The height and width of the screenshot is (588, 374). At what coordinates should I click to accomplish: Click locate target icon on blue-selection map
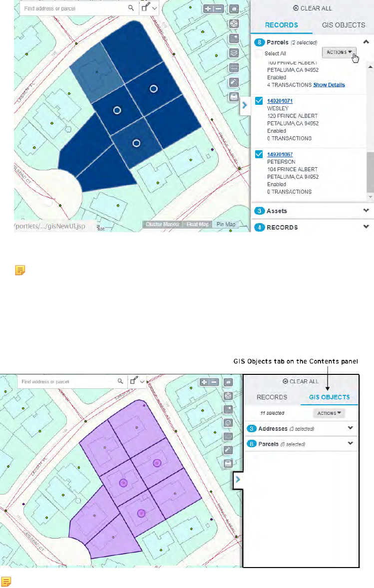tap(234, 23)
